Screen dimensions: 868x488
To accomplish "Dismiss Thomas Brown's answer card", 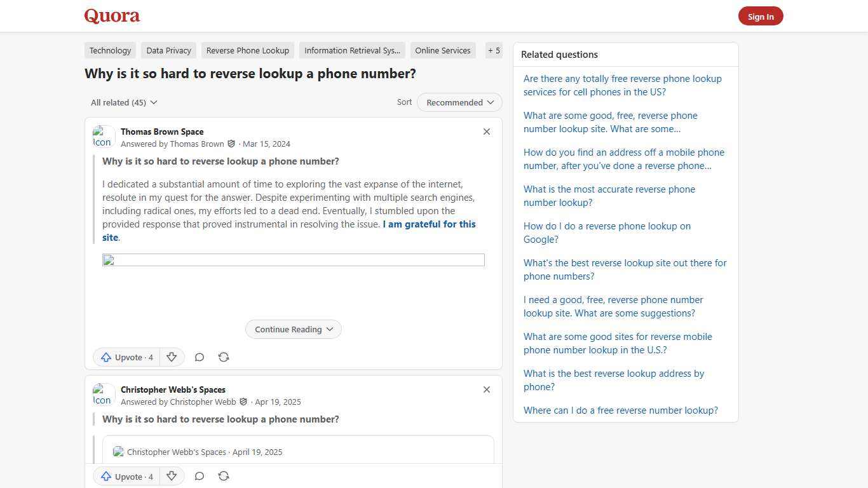I will [487, 132].
